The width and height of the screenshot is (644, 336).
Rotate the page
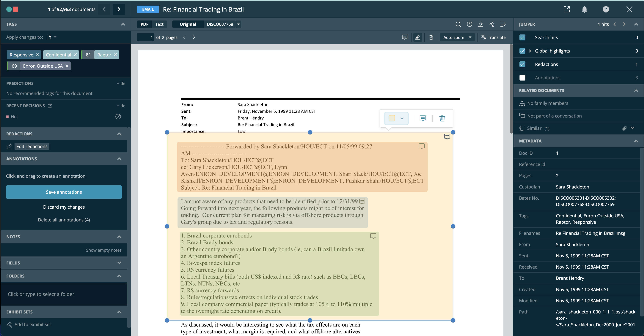[x=431, y=37]
